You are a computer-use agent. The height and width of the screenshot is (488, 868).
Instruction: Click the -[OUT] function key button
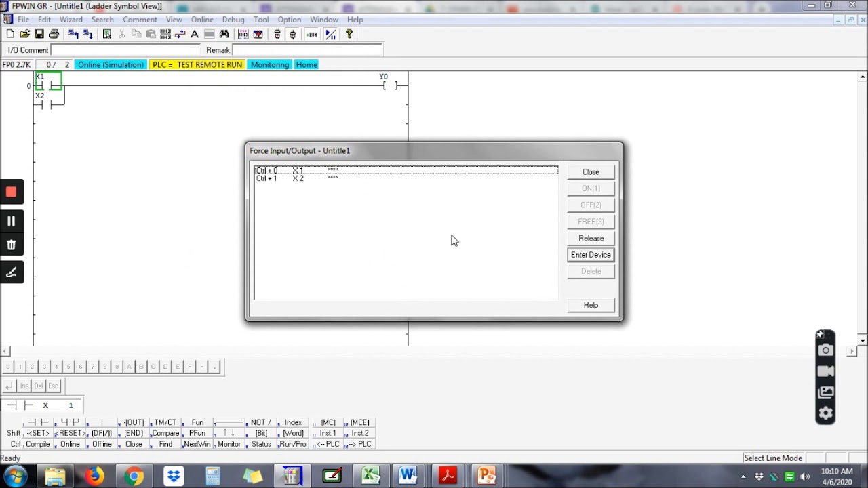[134, 422]
